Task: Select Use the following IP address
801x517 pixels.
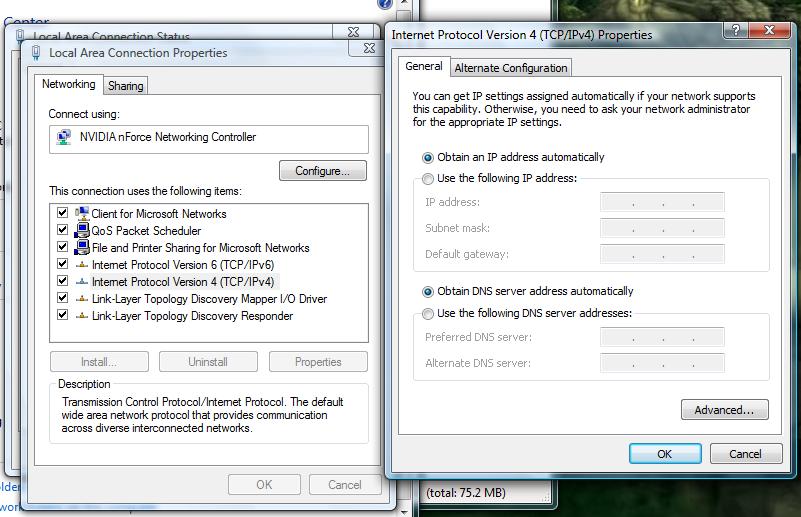Action: tap(428, 179)
